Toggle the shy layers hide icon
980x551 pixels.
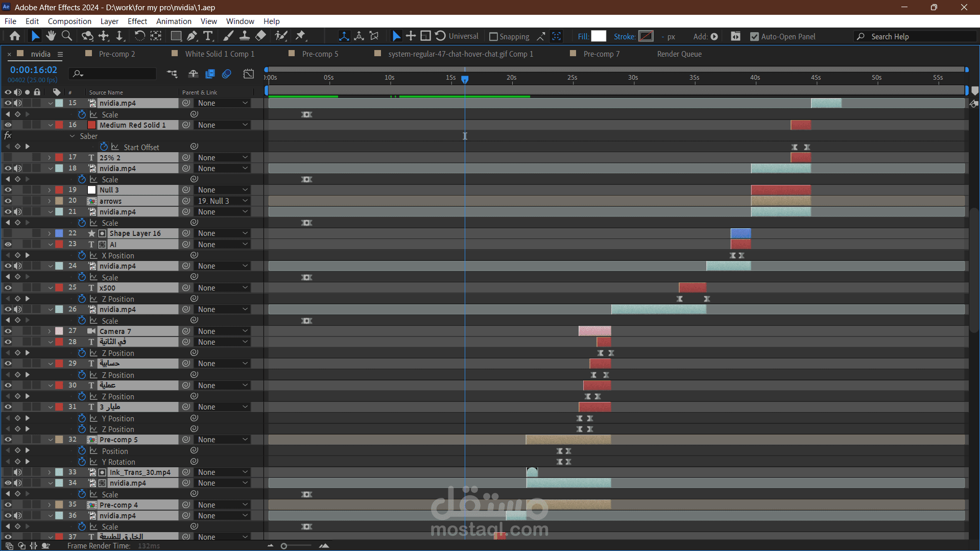(193, 74)
